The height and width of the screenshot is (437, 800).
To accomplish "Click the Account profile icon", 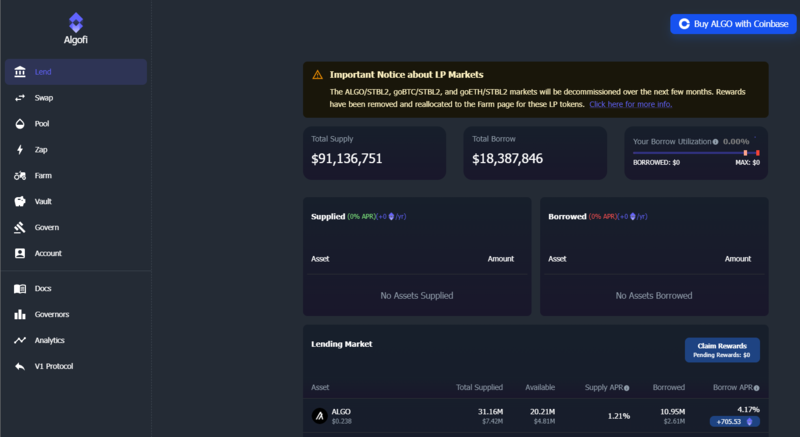I will coord(20,253).
